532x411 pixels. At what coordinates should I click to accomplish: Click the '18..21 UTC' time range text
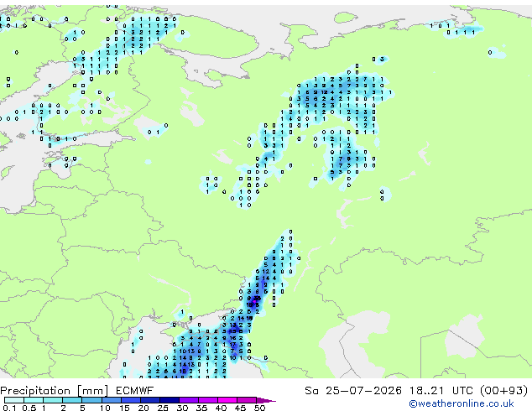[441, 390]
